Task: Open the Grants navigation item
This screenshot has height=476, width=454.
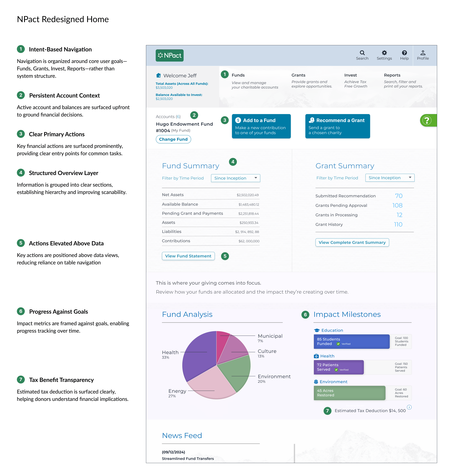Action: click(298, 75)
